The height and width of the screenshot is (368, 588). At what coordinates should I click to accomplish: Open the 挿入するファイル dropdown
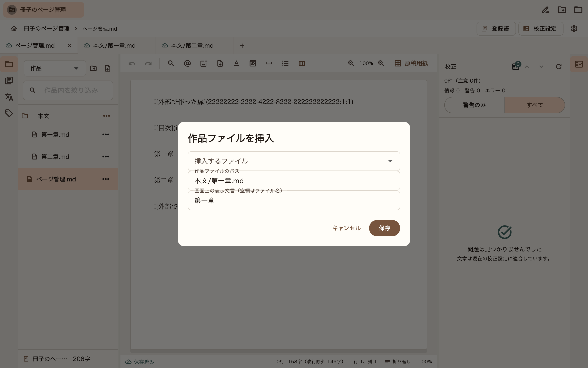point(294,161)
